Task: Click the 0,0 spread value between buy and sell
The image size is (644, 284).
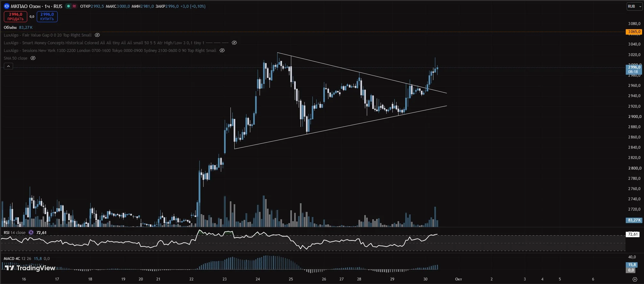Action: (x=32, y=17)
